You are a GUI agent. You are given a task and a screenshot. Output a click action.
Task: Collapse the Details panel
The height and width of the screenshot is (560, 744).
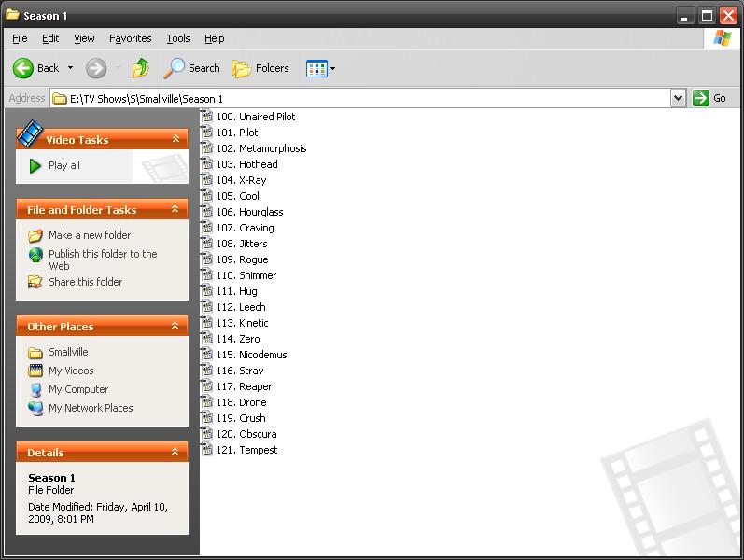[175, 452]
